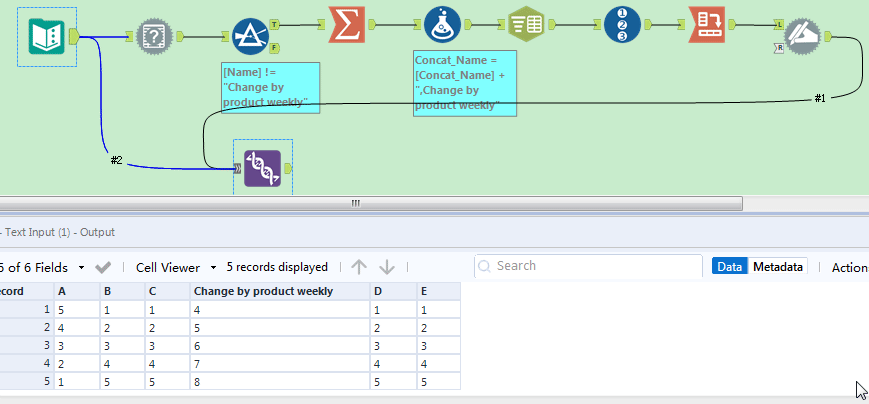Viewport: 869px width, 404px height.
Task: Click the results Search input field
Action: (589, 266)
